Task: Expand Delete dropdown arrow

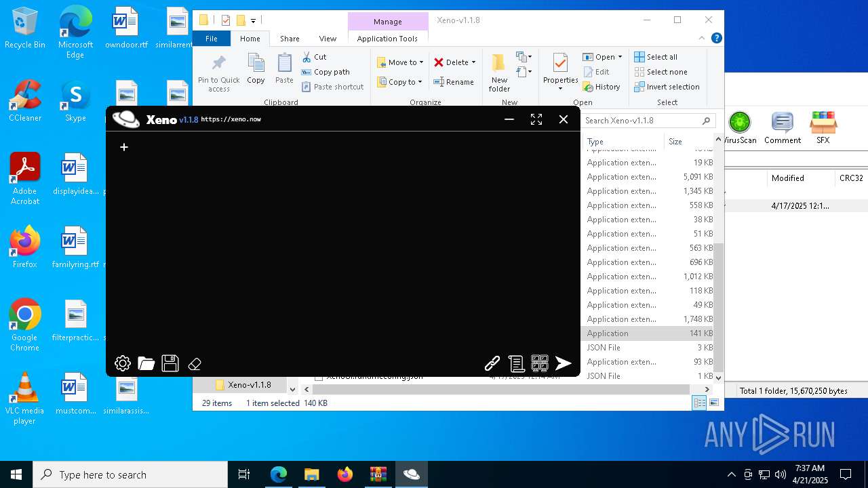Action: point(473,62)
